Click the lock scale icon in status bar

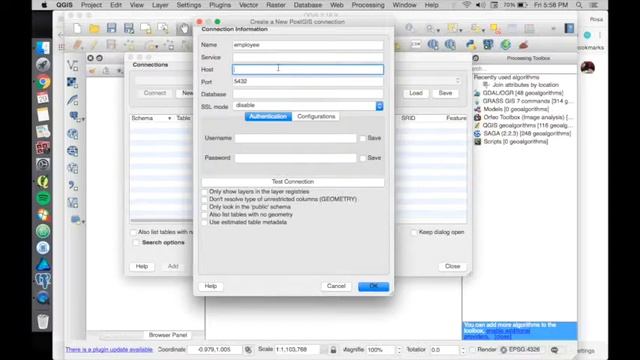click(333, 350)
